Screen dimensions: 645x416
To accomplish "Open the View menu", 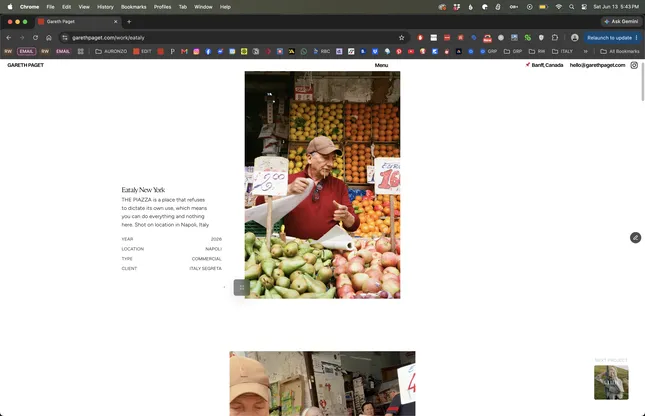I will 84,7.
